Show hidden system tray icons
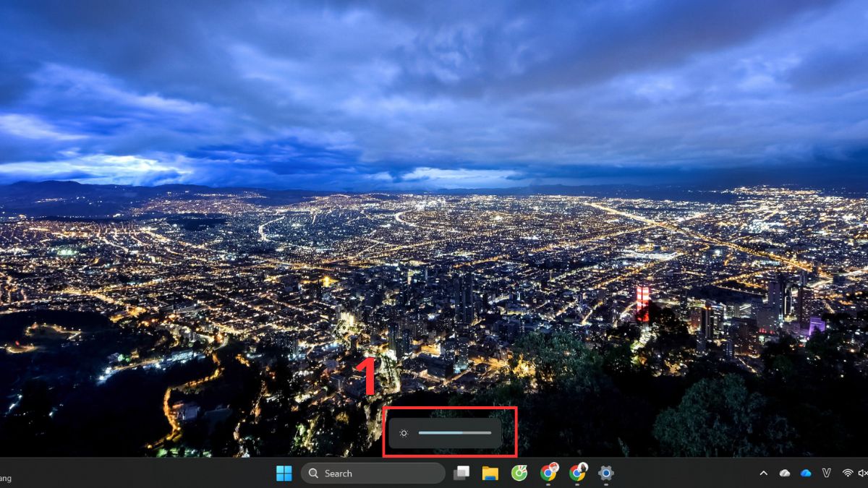Screen dimensions: 868x488 tap(763, 473)
